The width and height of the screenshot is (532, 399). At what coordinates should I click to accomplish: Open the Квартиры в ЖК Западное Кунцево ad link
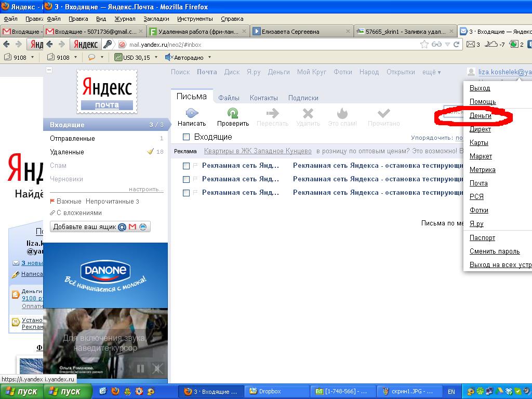click(x=258, y=151)
